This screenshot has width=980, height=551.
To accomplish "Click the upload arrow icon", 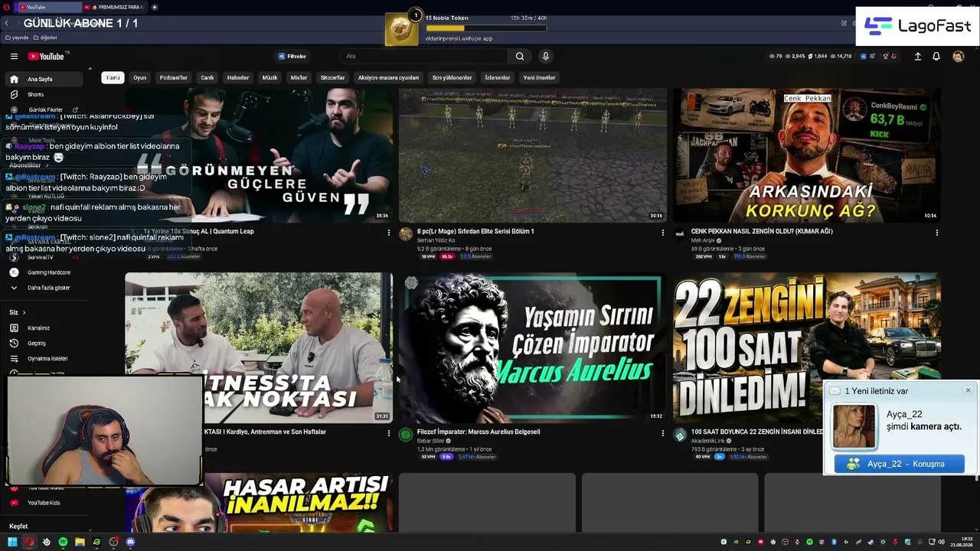I will pyautogui.click(x=917, y=56).
